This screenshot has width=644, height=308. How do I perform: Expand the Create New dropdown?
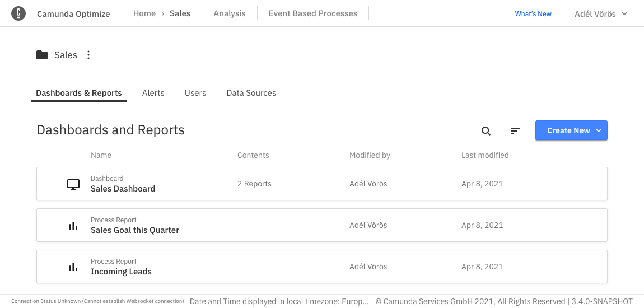pos(571,130)
